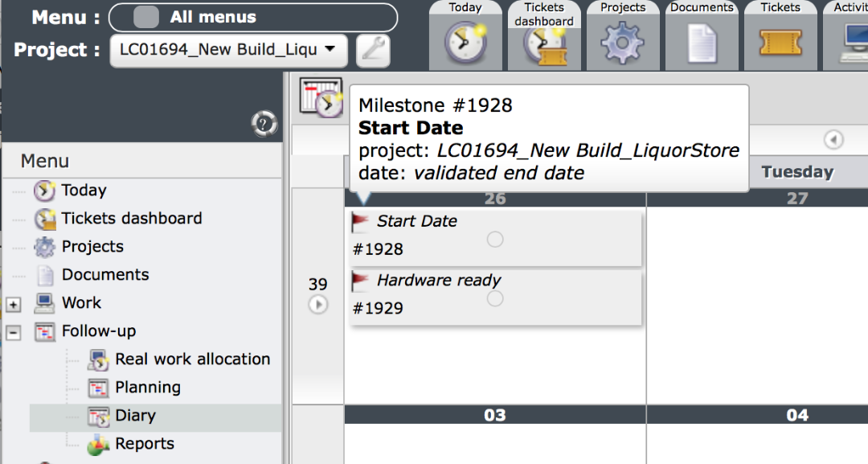868x464 pixels.
Task: Click the week 39 arrow button
Action: [x=318, y=305]
